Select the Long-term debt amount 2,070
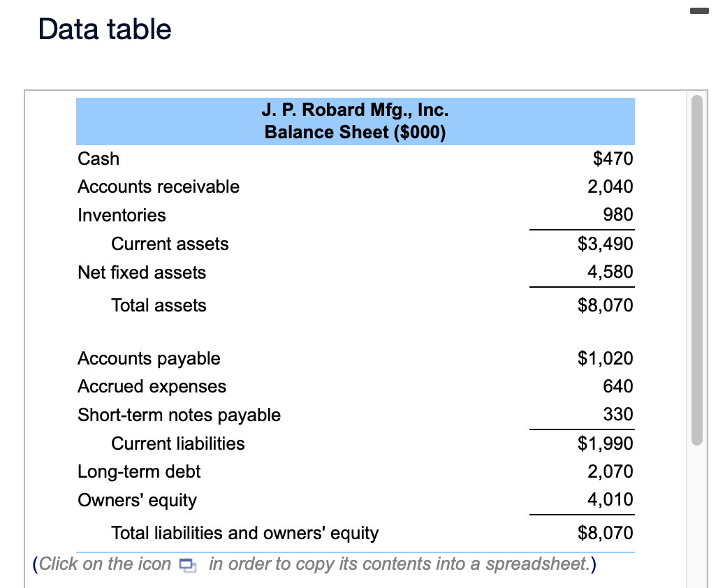The width and height of the screenshot is (725, 588). click(x=610, y=471)
